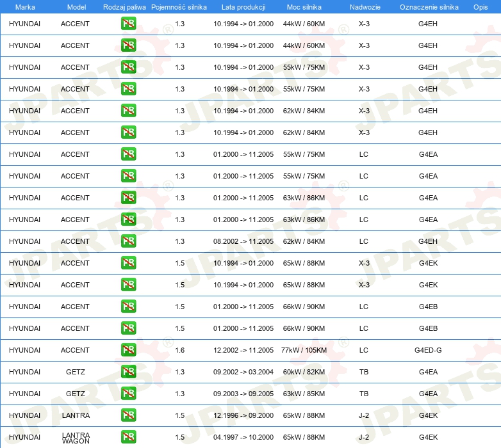Image resolution: width=501 pixels, height=448 pixels.
Task: Click the LANTRA model cell in the 12.1996 row
Action: click(76, 415)
